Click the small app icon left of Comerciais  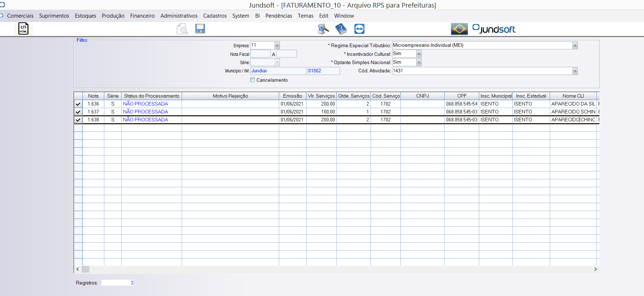point(2,15)
